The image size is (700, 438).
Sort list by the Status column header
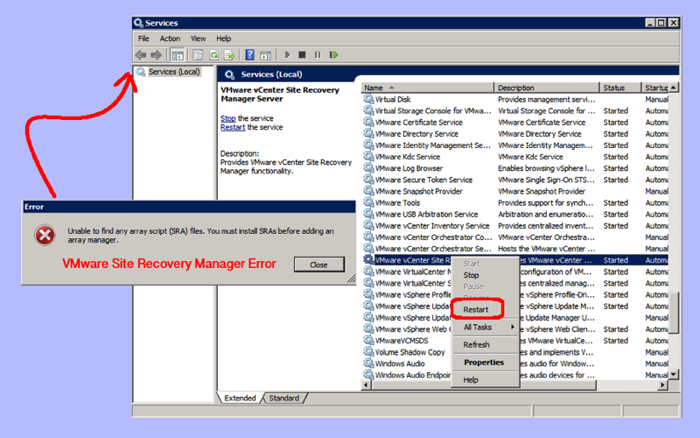point(620,88)
